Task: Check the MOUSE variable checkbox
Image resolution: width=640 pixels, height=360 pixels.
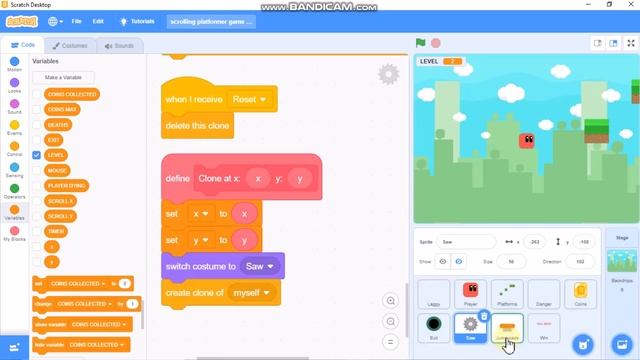Action: click(37, 170)
